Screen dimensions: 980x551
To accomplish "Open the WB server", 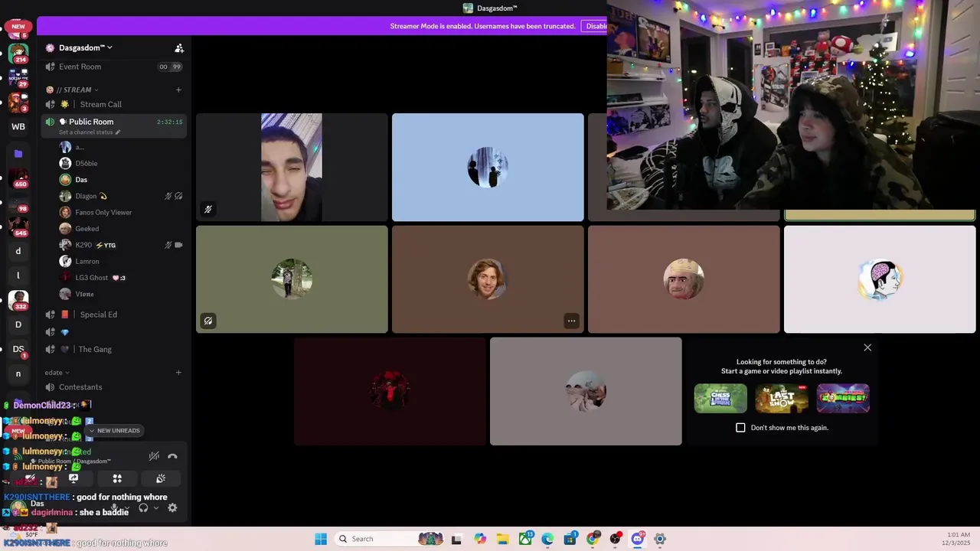I will tap(18, 127).
